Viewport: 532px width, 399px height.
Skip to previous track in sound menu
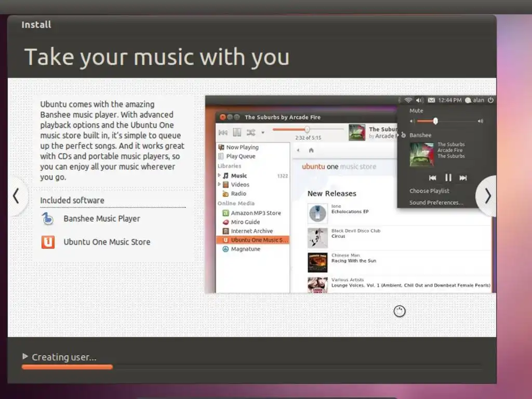pos(433,178)
